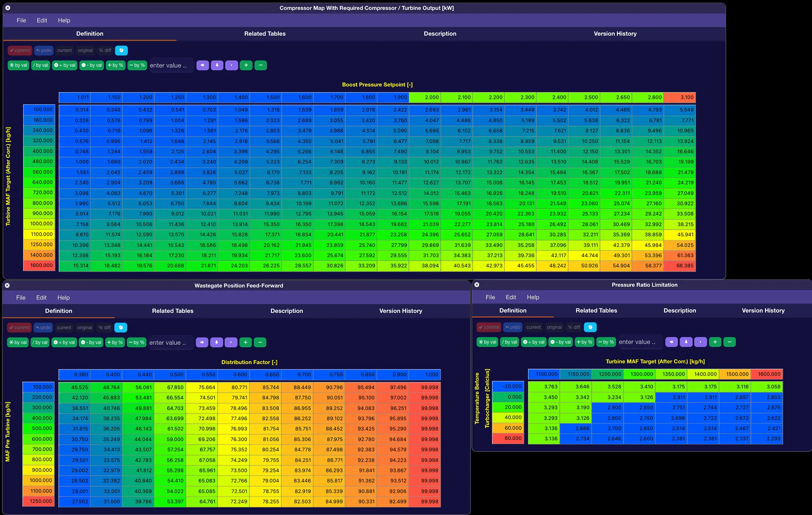Click down-arrow button in Pressure Ratio Limitation window
The height and width of the screenshot is (515, 812).
[x=686, y=342]
